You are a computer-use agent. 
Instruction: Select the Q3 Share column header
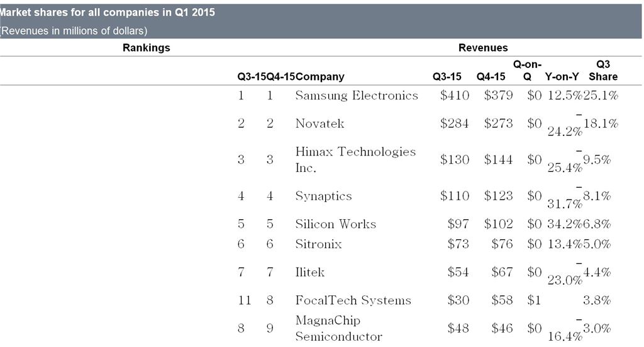[x=603, y=71]
